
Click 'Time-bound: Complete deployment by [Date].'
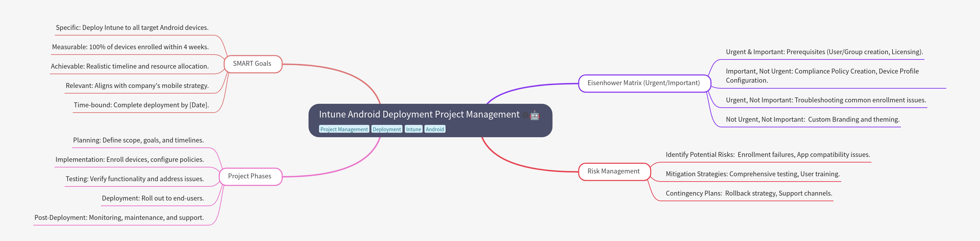(x=141, y=106)
